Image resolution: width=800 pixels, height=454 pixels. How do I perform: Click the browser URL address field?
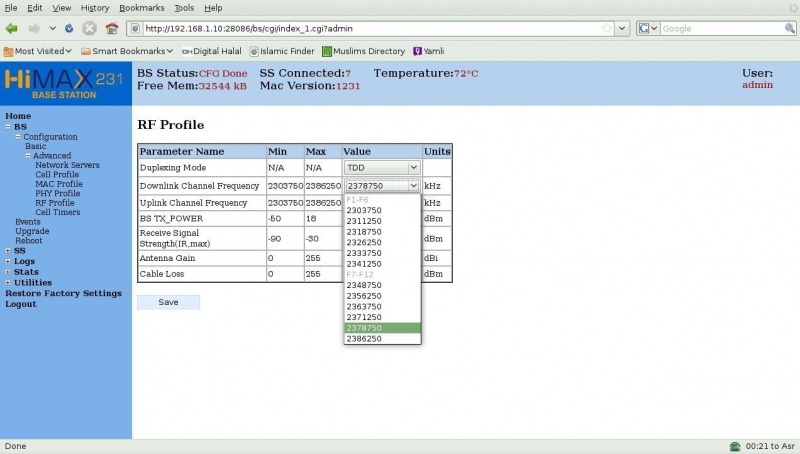tap(380, 28)
